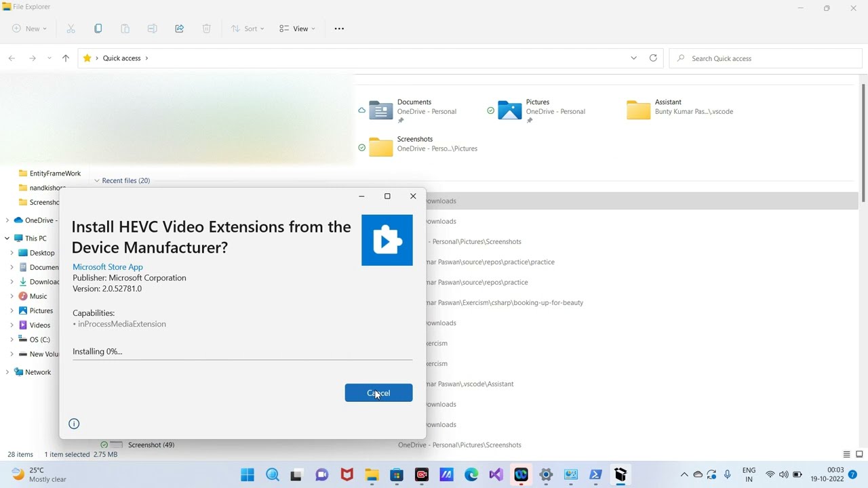868x488 pixels.
Task: Switch the ENG IN input language
Action: coord(749,474)
